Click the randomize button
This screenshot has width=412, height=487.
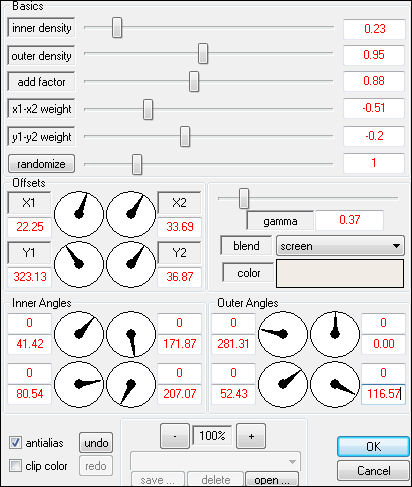(x=41, y=164)
